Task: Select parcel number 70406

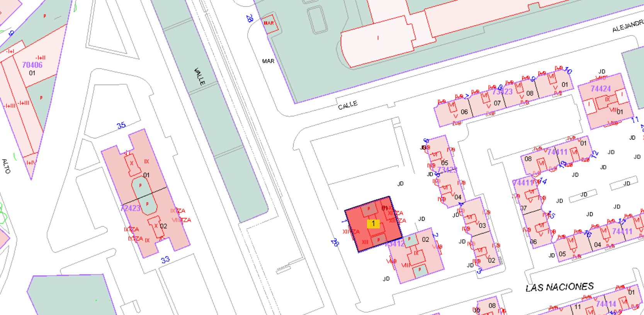Action: click(x=32, y=65)
